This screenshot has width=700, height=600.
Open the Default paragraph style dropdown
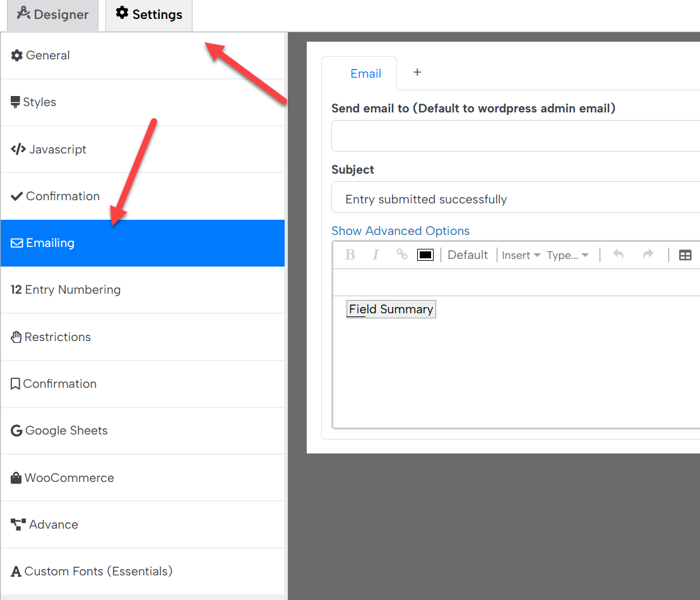tap(467, 255)
